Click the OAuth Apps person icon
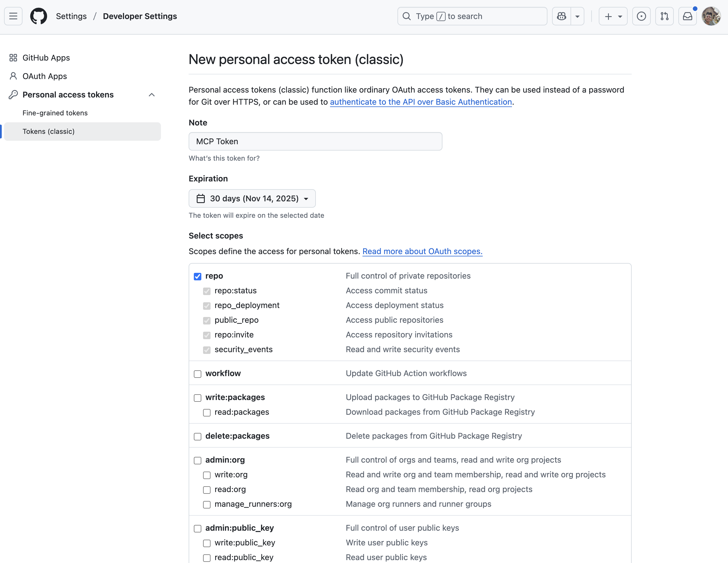Viewport: 728px width, 563px height. point(13,76)
